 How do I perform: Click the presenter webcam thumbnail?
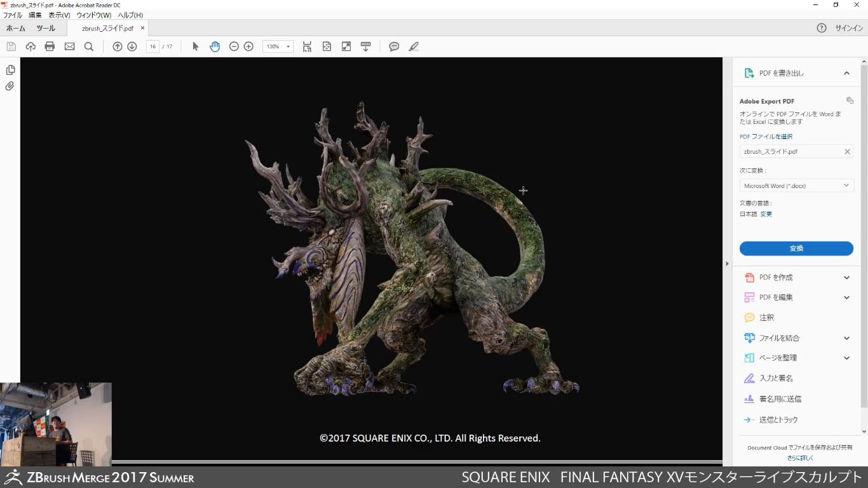[56, 424]
